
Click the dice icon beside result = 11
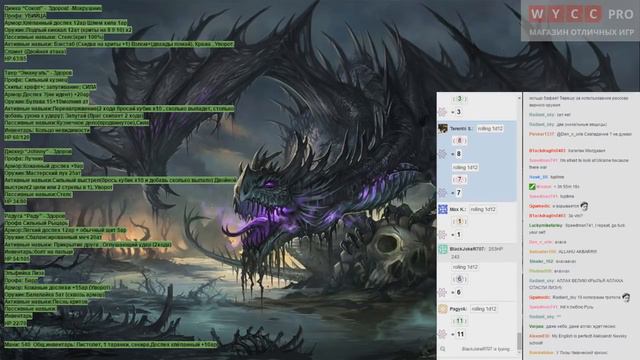tap(442, 334)
